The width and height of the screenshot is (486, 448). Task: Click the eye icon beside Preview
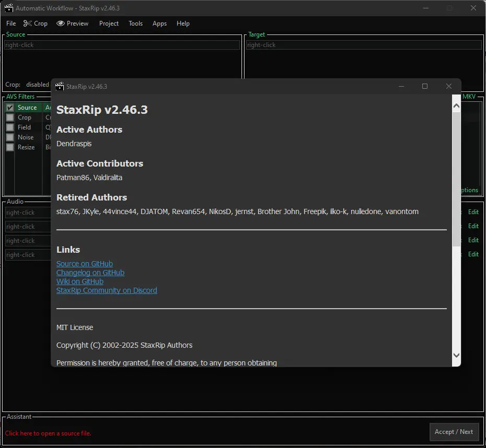click(x=61, y=23)
